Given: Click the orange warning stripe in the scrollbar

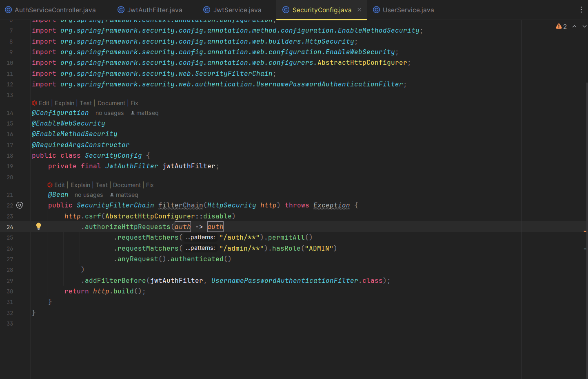Looking at the screenshot, I should pyautogui.click(x=585, y=231).
